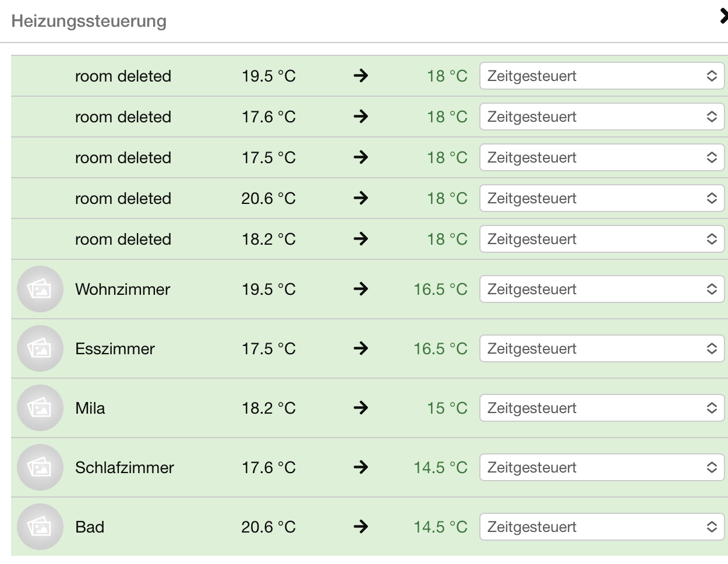This screenshot has width=728, height=564.
Task: Click the arrow icon in Bad row
Action: pos(361,527)
